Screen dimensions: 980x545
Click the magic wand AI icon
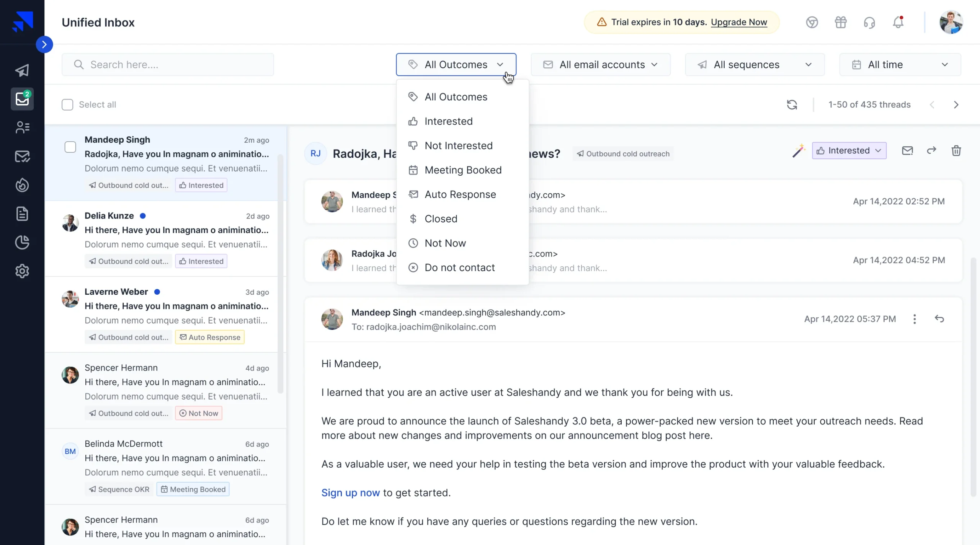[799, 150]
